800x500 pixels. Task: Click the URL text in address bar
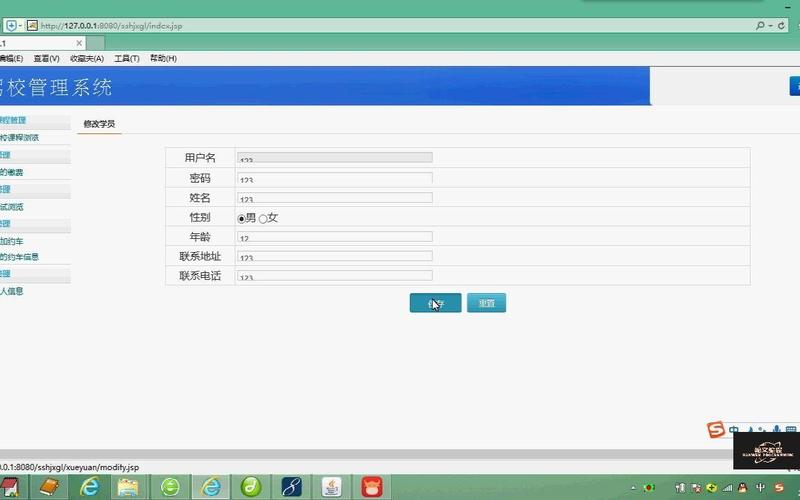(111, 26)
